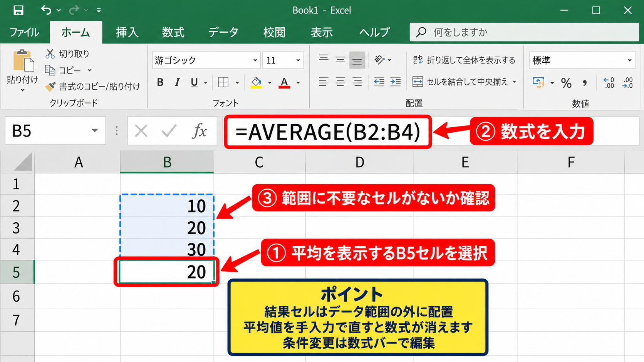Click the accounting number format icon

(x=538, y=82)
